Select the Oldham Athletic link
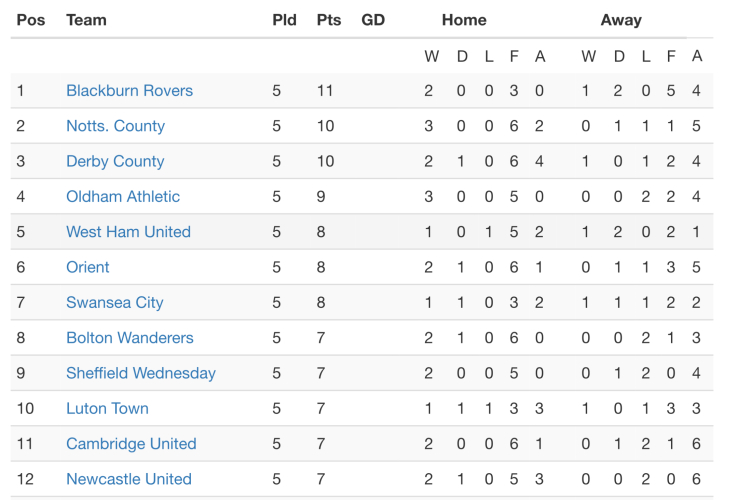The height and width of the screenshot is (500, 738). coord(123,196)
